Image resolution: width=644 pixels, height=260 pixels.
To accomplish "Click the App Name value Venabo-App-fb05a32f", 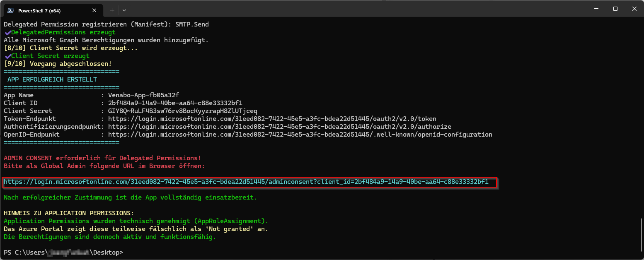I will (143, 95).
